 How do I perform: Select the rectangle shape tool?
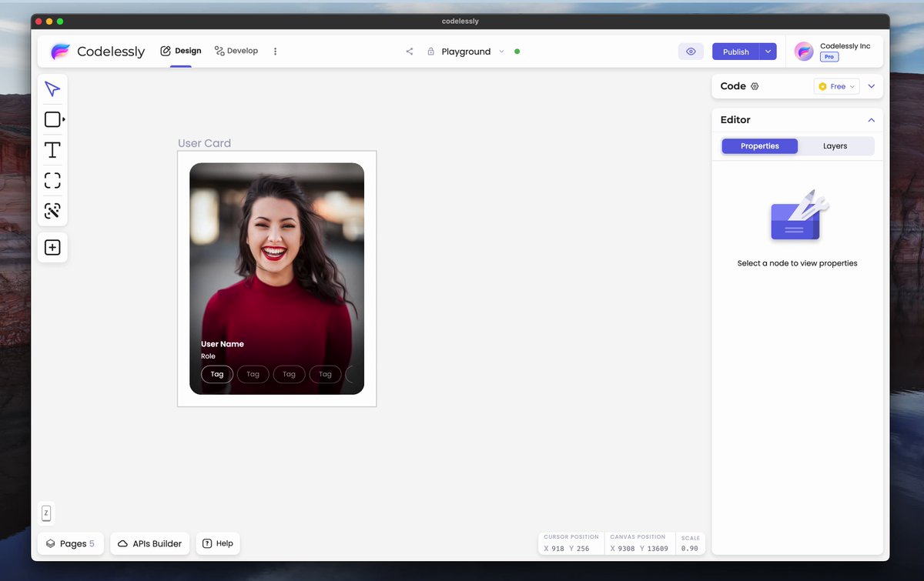[x=52, y=119]
